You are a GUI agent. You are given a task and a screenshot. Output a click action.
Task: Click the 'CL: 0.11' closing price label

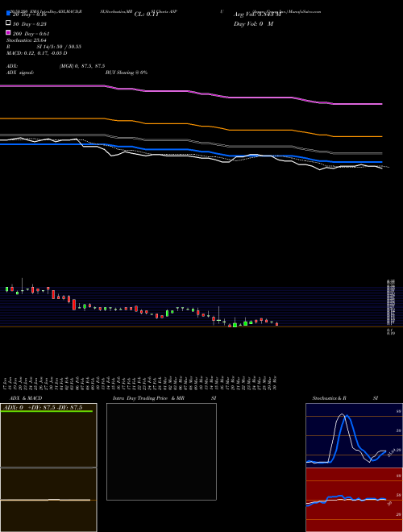point(146,15)
